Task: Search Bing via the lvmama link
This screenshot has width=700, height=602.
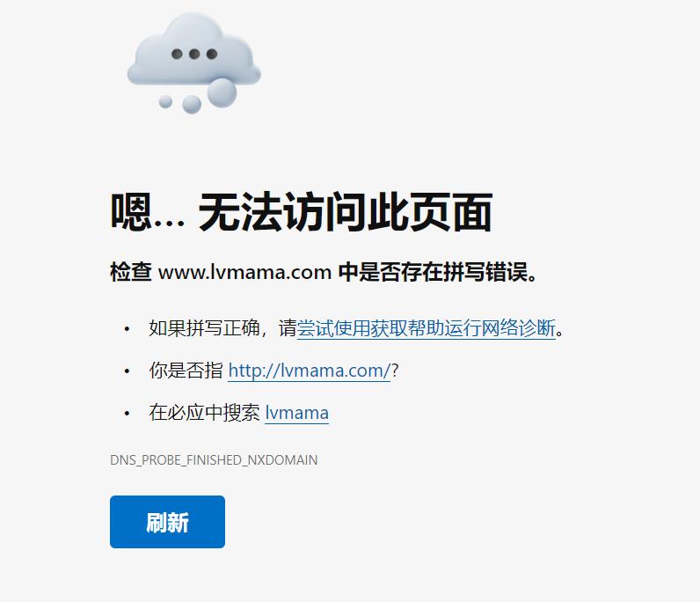Action: 297,413
